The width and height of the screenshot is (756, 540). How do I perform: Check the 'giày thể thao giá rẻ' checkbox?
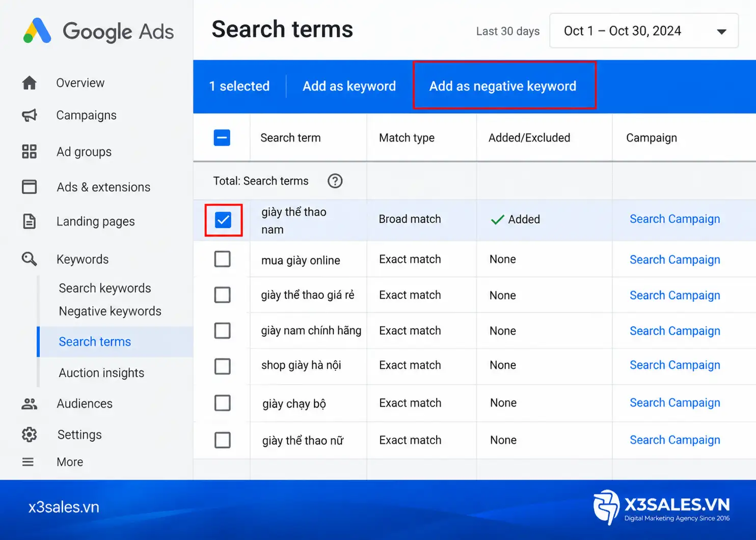point(222,294)
